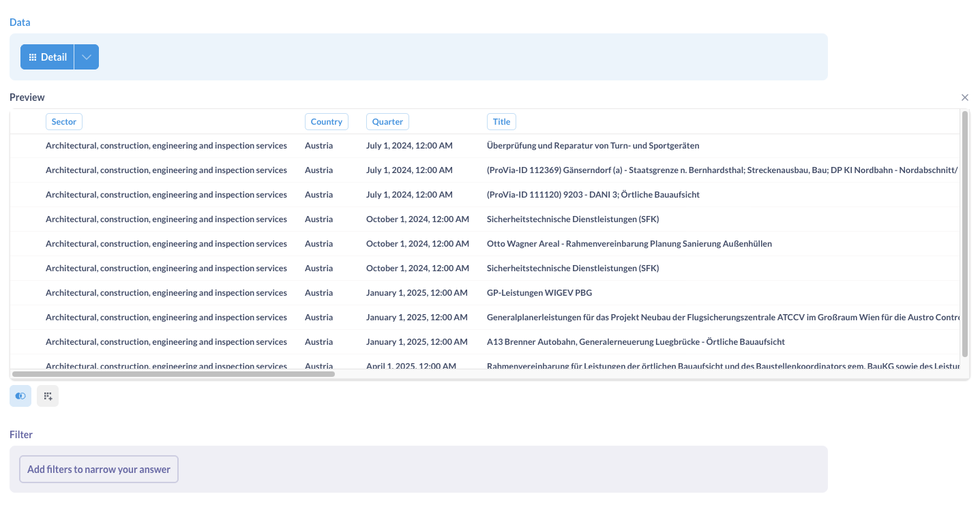The image size is (980, 507).
Task: Click the add-field grid-plus icon
Action: coord(47,395)
